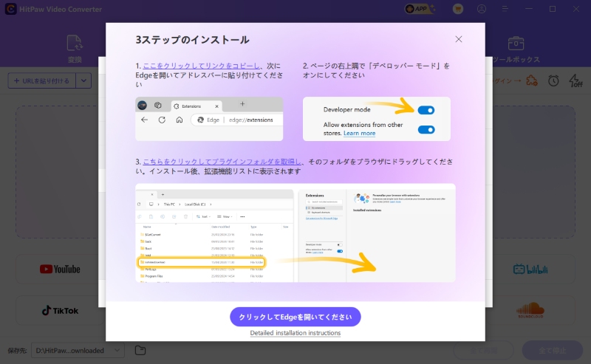Toggle Allow extensions from other stores switch
The width and height of the screenshot is (591, 364).
click(x=426, y=130)
